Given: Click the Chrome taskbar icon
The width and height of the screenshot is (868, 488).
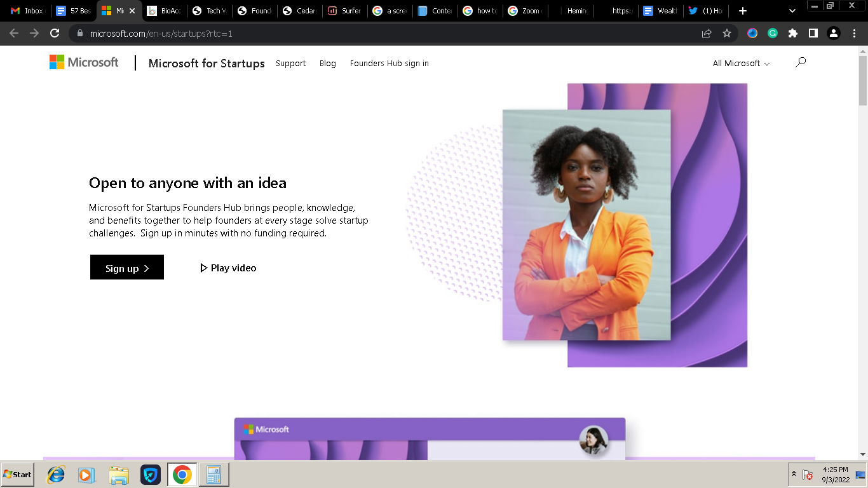Looking at the screenshot, I should 182,475.
